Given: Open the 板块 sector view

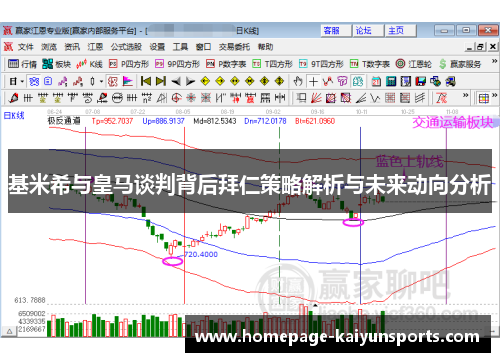Looking at the screenshot, I should [57, 64].
